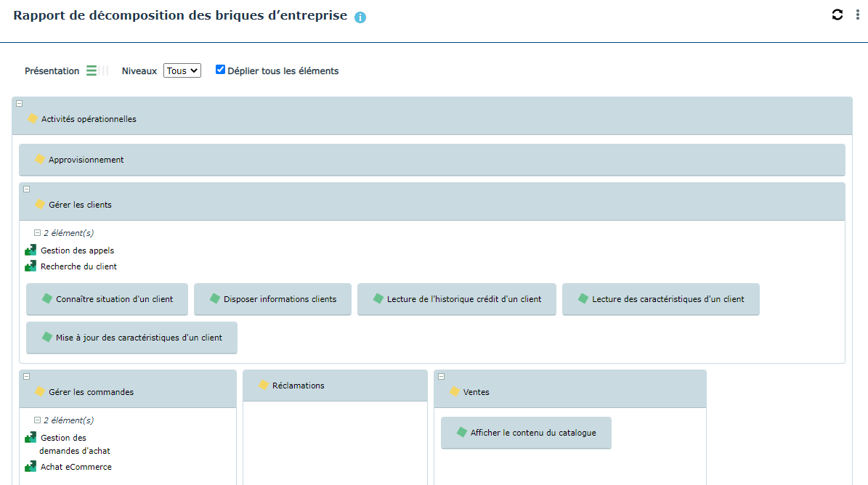This screenshot has height=485, width=868.
Task: Click the yellow diamond icon next to Approvisionnement
Action: pos(40,159)
